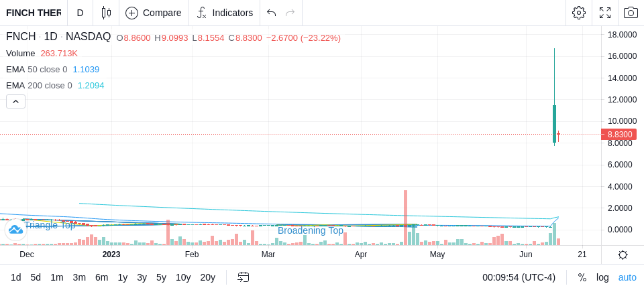Click the 18.0000 price axis label
This screenshot has width=644, height=290.
click(x=623, y=34)
